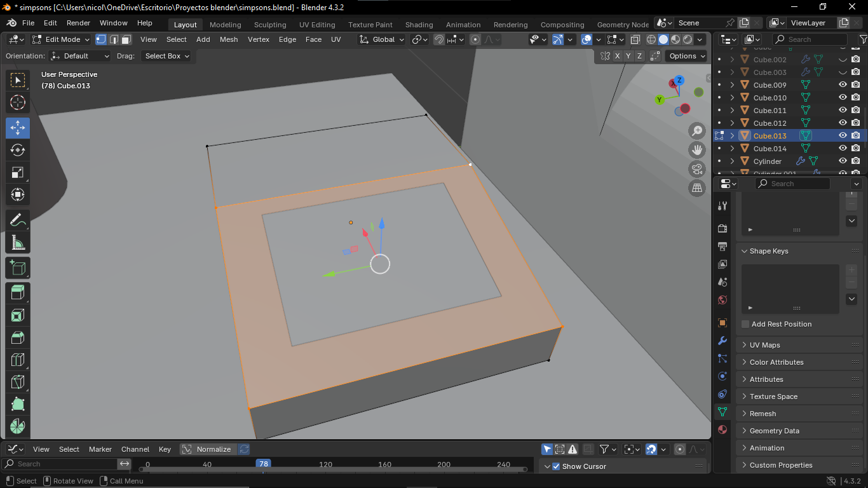
Task: Expand Cube.012 in the outliner
Action: click(732, 123)
